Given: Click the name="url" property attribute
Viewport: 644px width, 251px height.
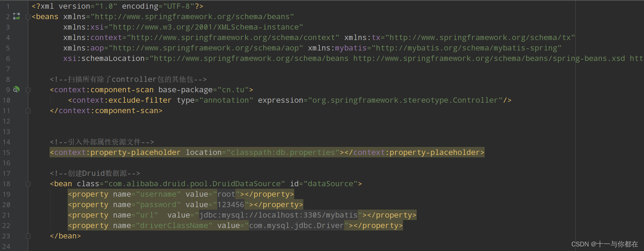Looking at the screenshot, I should (x=136, y=215).
